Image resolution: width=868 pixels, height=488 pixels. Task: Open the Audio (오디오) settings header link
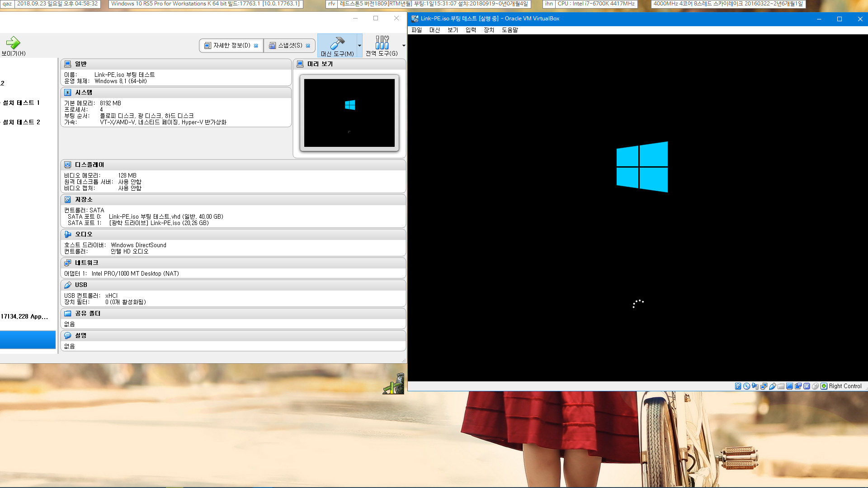pyautogui.click(x=84, y=234)
